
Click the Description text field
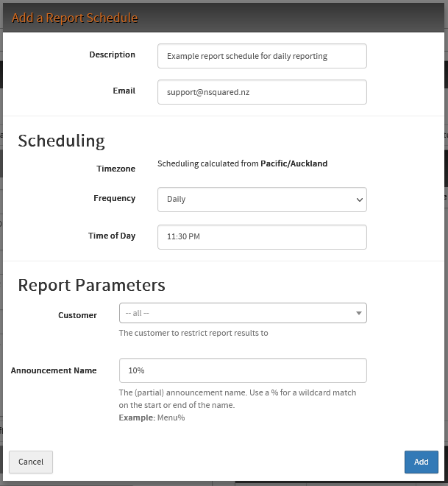point(262,56)
